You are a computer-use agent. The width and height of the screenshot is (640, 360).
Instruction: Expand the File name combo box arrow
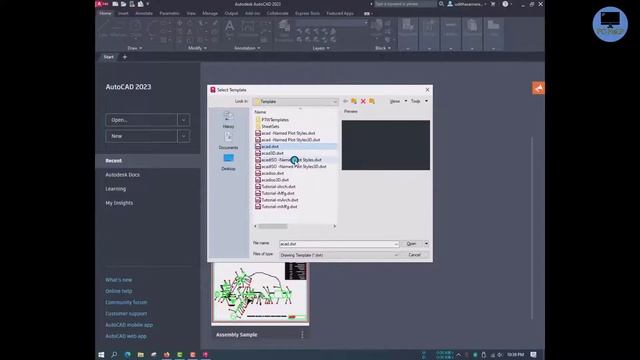point(396,244)
